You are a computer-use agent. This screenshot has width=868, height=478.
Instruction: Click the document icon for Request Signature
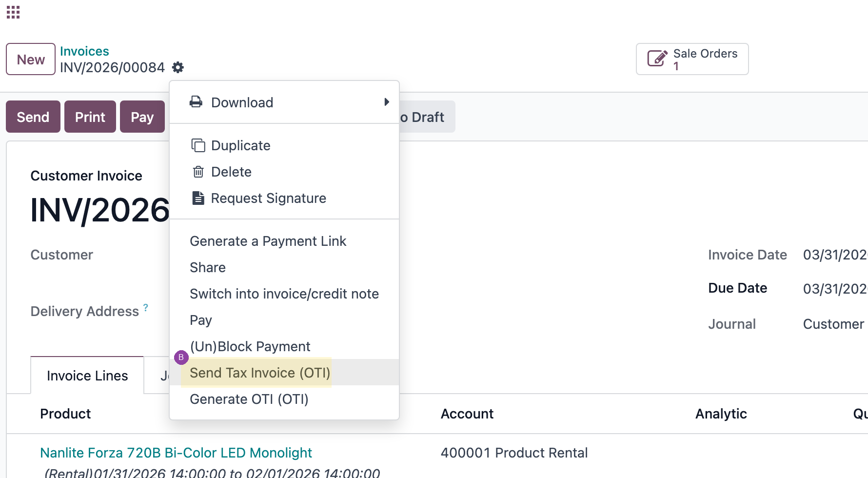coord(198,198)
